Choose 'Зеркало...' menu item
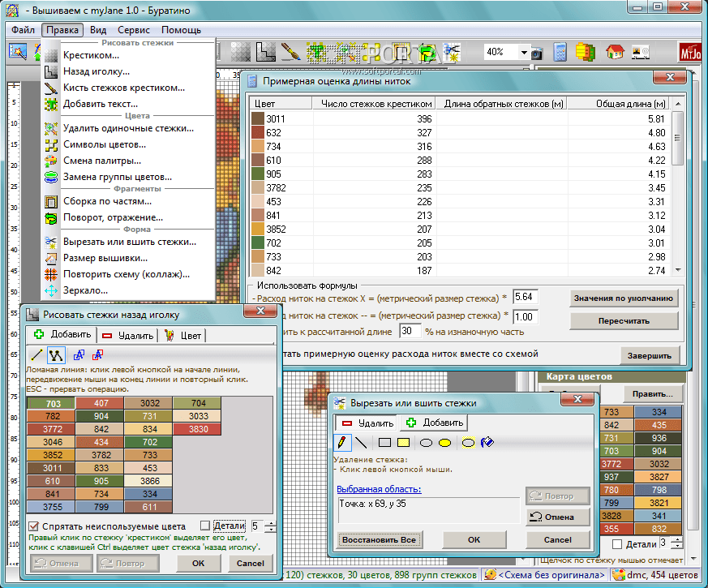Viewport: 708px width, 588px height. (x=129, y=290)
